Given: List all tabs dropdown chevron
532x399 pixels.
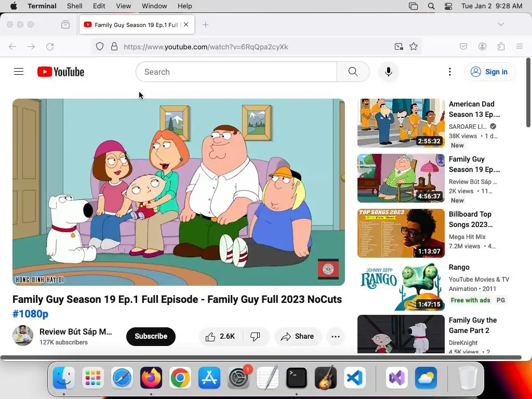Looking at the screenshot, I should [x=500, y=24].
